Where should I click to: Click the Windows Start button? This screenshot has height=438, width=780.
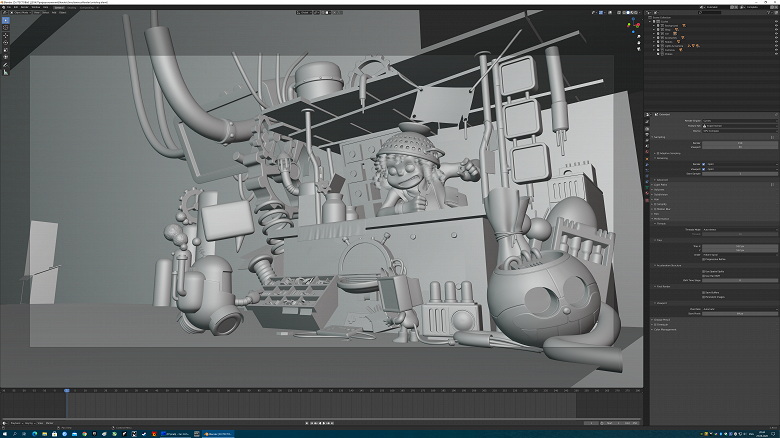click(4, 434)
